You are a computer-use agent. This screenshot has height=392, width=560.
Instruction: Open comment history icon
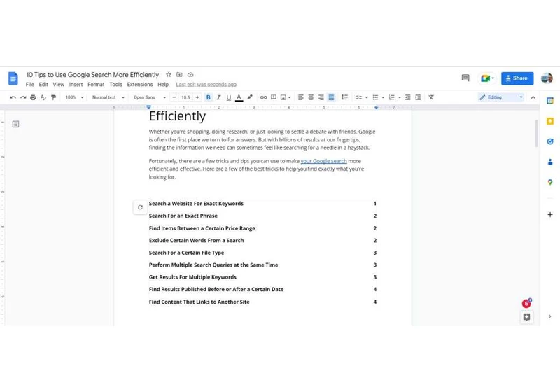coord(465,78)
